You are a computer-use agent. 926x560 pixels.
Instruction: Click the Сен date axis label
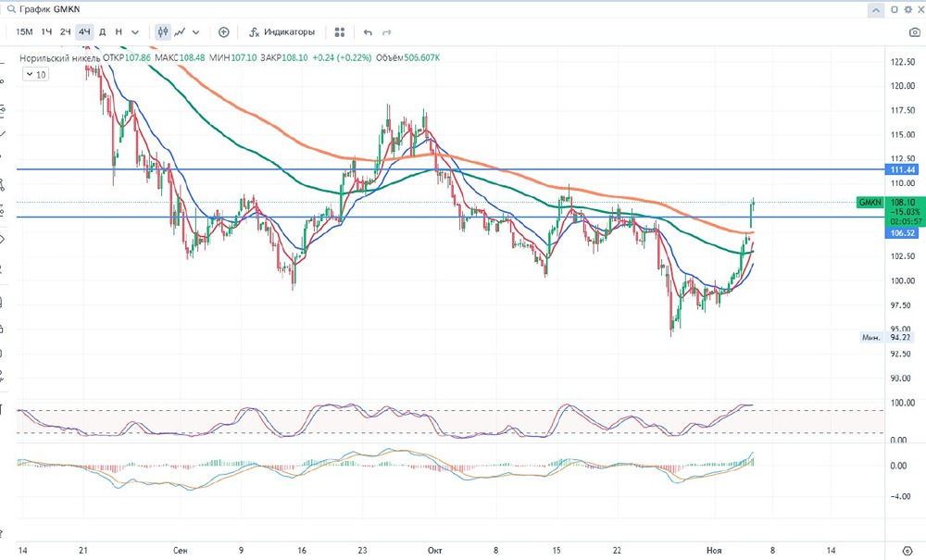181,550
